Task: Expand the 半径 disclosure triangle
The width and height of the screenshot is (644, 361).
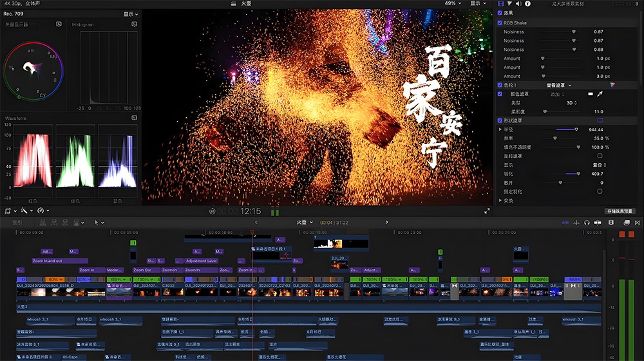Action: tap(500, 129)
